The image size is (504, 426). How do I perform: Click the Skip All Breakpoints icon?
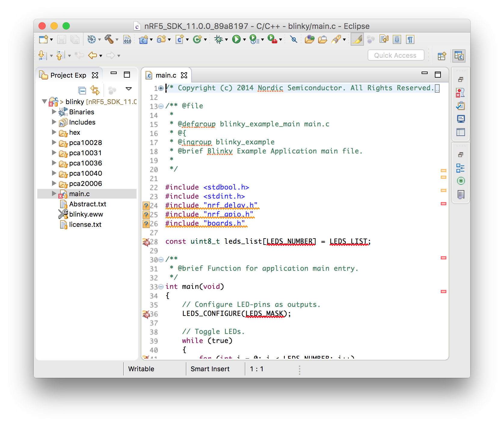[x=294, y=39]
